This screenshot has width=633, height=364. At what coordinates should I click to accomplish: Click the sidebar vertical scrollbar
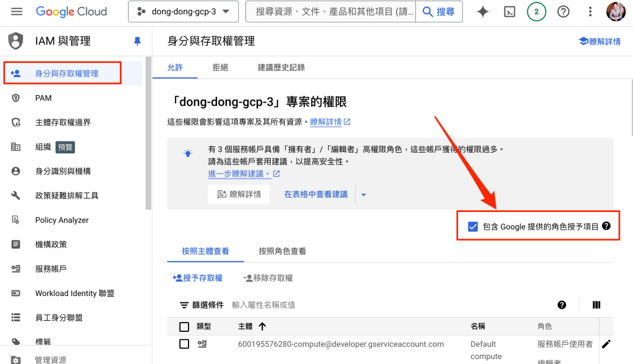coord(148,133)
